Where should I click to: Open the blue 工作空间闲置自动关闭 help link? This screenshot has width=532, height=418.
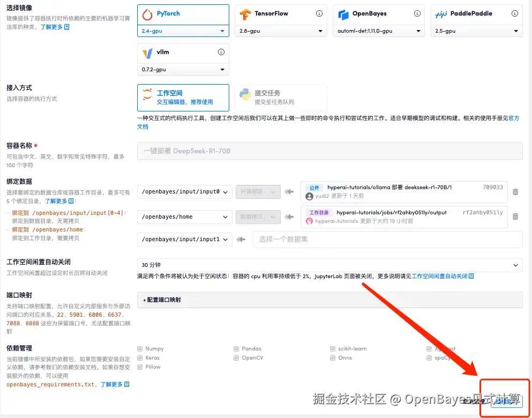click(x=443, y=276)
